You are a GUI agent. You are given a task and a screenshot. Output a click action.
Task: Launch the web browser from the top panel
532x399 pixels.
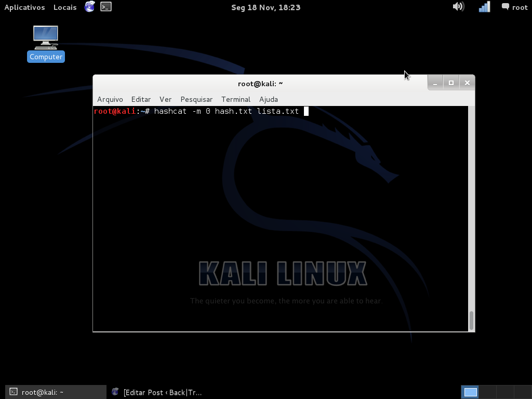pyautogui.click(x=89, y=7)
